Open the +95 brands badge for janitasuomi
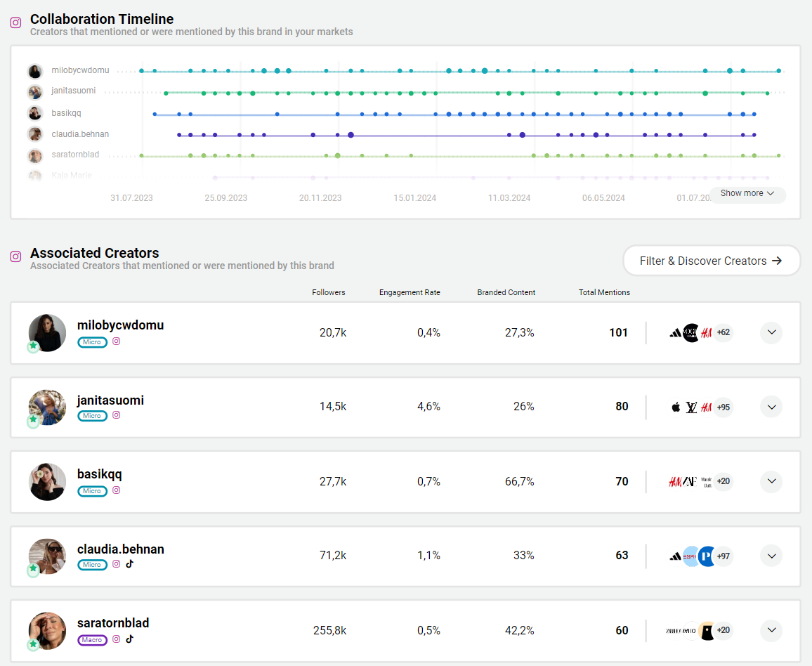This screenshot has width=812, height=666. (x=723, y=407)
